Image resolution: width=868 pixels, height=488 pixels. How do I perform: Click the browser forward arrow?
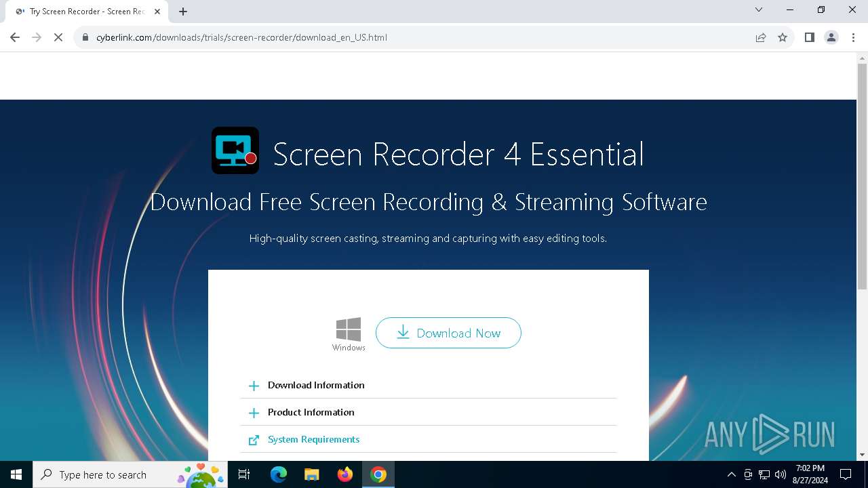(37, 37)
